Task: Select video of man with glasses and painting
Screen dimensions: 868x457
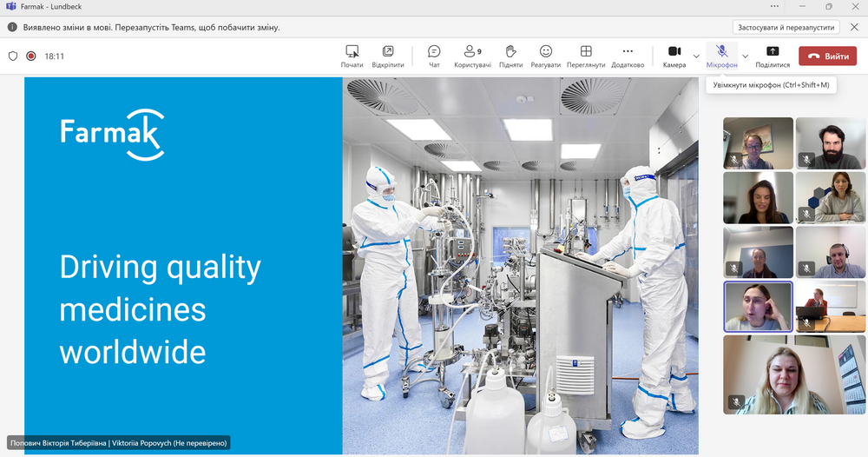Action: tap(758, 142)
